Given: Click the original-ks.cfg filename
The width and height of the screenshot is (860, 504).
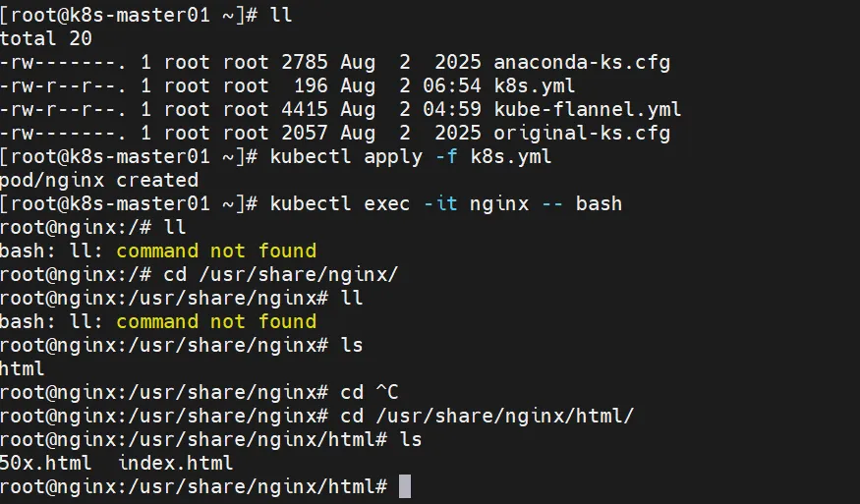Looking at the screenshot, I should (582, 134).
